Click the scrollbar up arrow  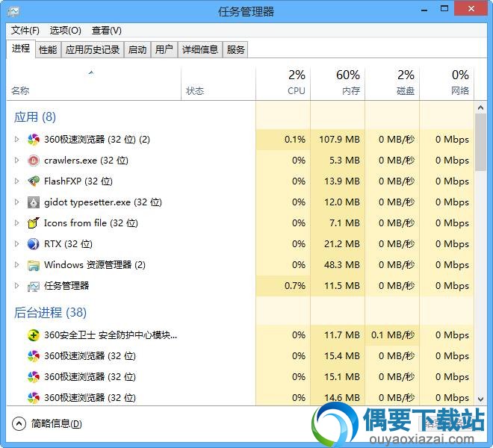[x=480, y=108]
